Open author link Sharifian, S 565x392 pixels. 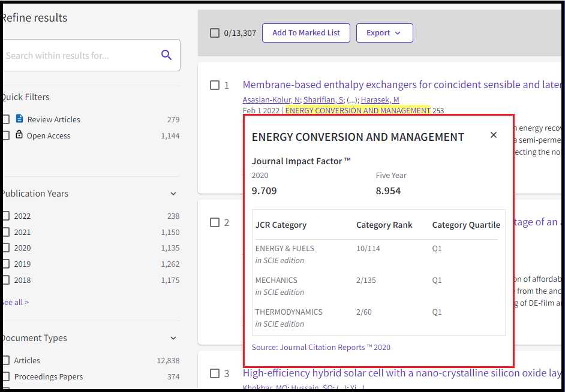323,99
